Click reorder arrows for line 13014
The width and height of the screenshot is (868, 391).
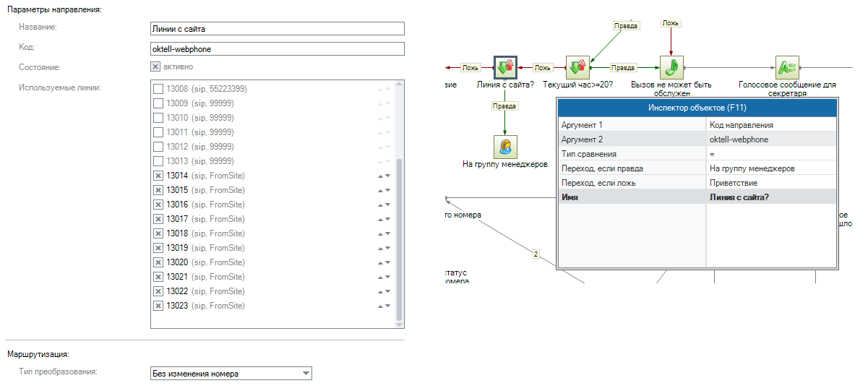pyautogui.click(x=384, y=176)
